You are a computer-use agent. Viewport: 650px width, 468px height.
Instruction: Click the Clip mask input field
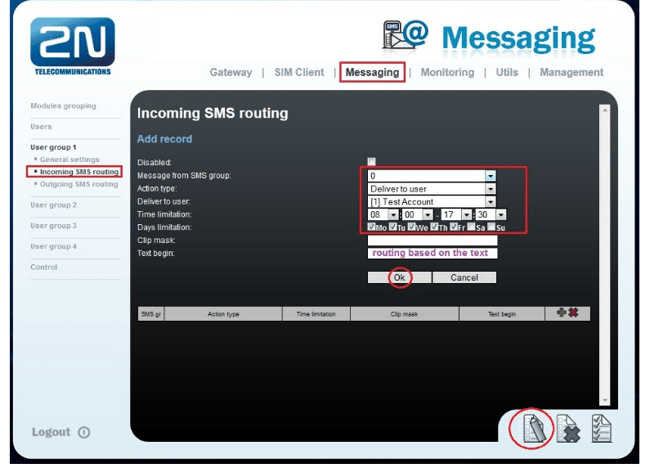click(x=432, y=240)
